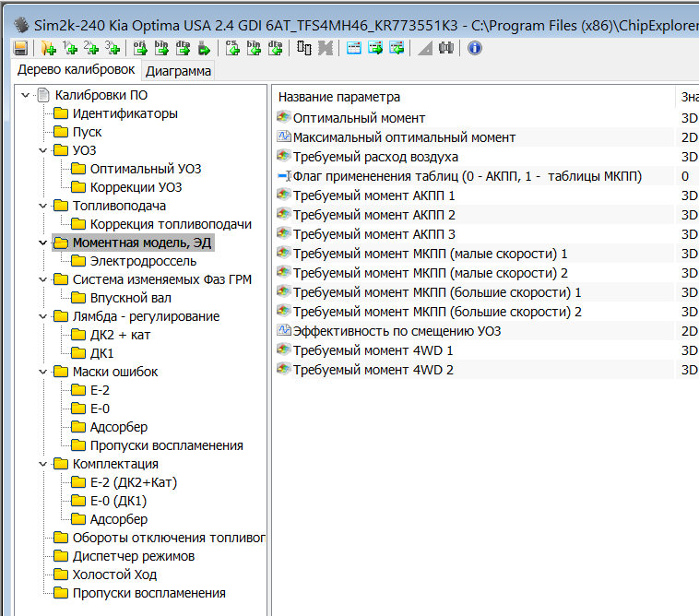Click the 'ori' export toolbar icon
The image size is (699, 616).
[141, 48]
